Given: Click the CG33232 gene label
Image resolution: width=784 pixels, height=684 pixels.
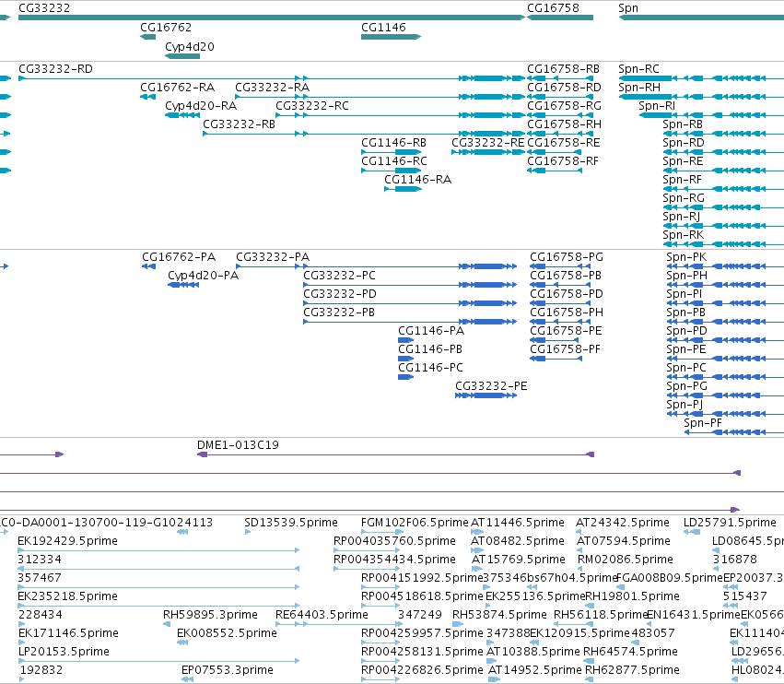Looking at the screenshot, I should pyautogui.click(x=44, y=8).
